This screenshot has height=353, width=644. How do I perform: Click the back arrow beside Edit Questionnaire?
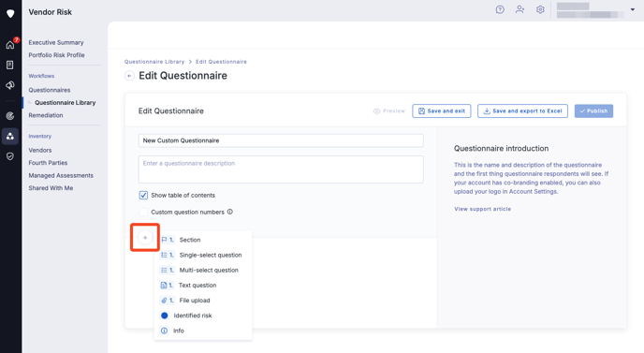coord(129,76)
